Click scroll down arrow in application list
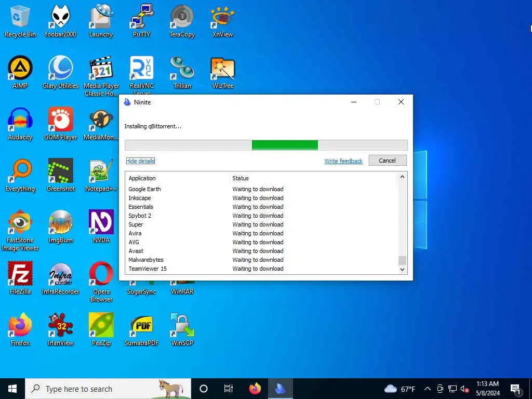The height and width of the screenshot is (399, 532). point(402,270)
